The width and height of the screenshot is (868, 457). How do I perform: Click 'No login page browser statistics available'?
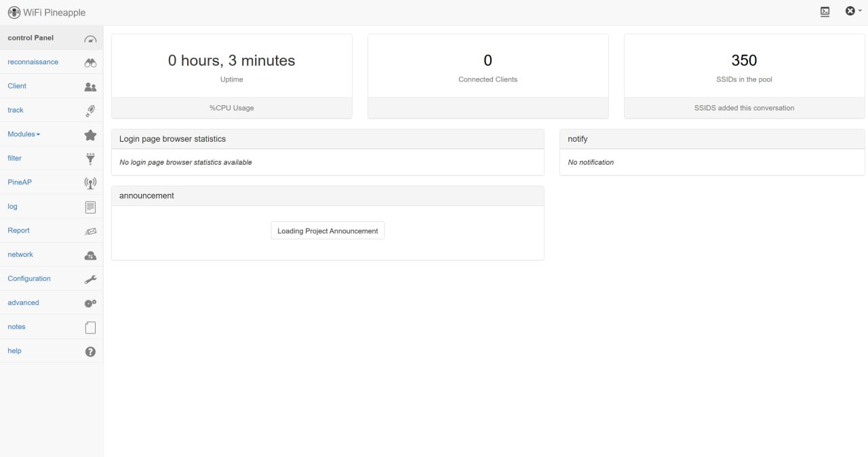point(186,163)
